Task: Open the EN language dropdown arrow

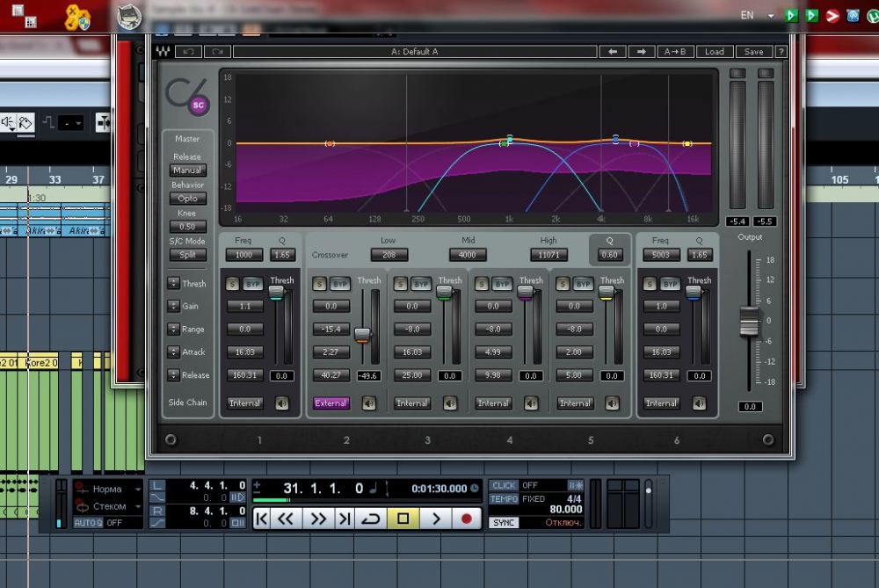Action: coord(771,16)
